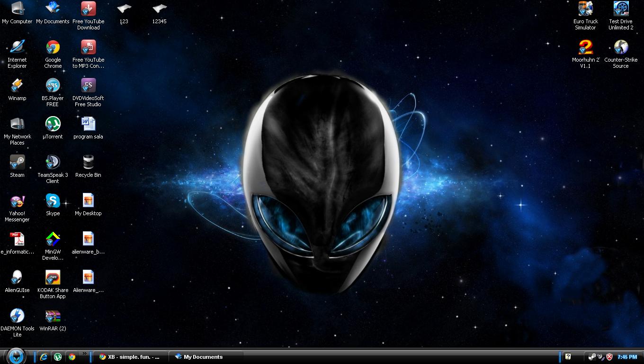Open My Network Places icon
Image resolution: width=644 pixels, height=364 pixels.
[x=17, y=131]
